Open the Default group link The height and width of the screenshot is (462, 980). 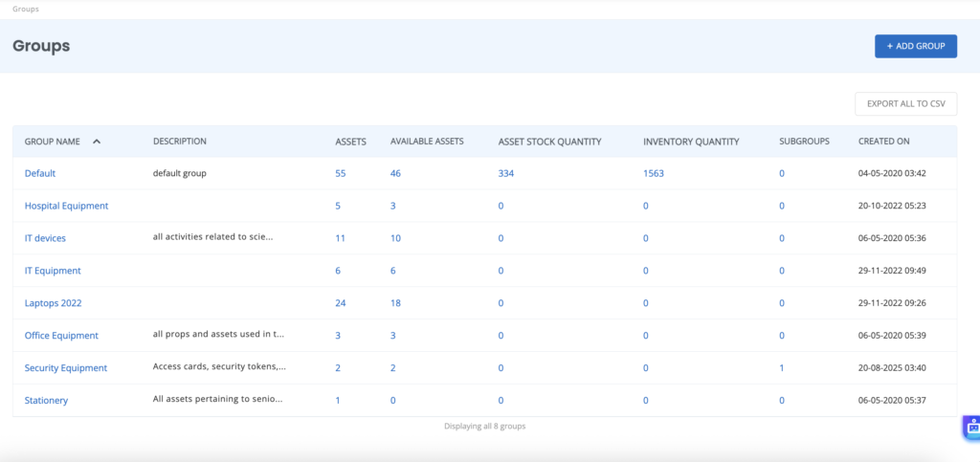pyautogui.click(x=40, y=173)
